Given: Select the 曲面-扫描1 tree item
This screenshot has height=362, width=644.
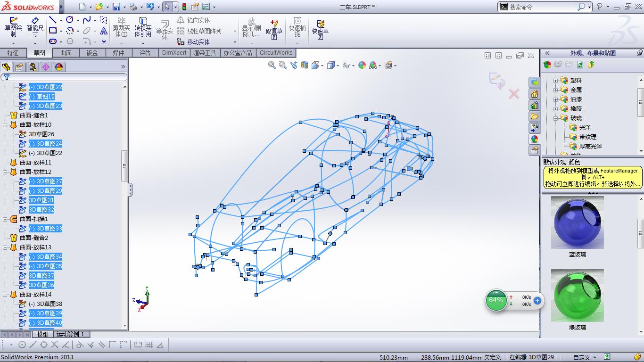Looking at the screenshot, I should tap(34, 219).
